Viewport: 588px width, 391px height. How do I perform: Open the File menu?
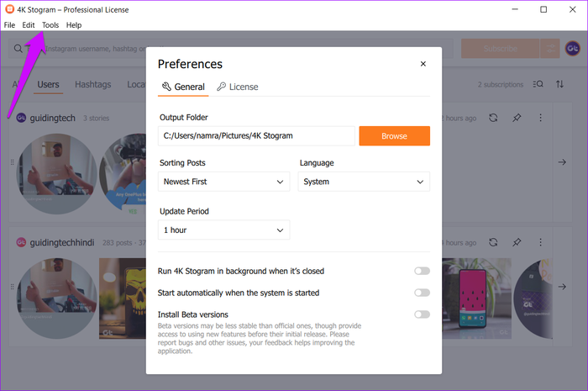tap(9, 25)
